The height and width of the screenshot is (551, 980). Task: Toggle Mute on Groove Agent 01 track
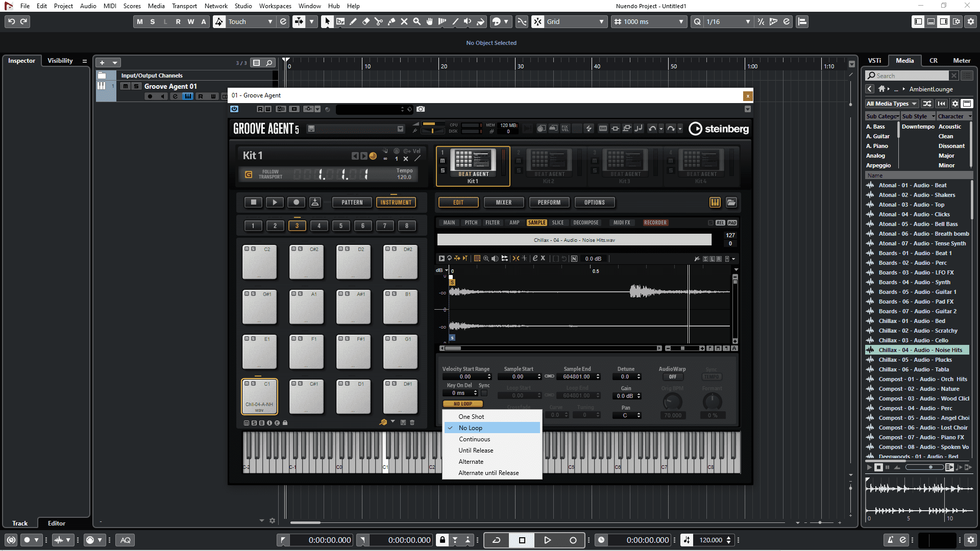pos(126,86)
